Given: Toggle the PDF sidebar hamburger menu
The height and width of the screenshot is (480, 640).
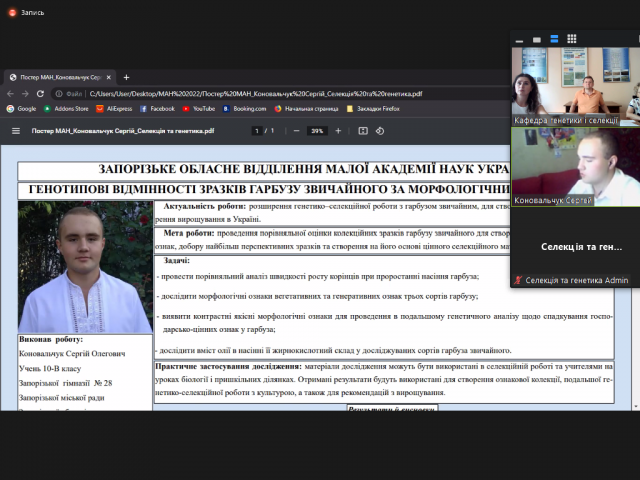Looking at the screenshot, I should [x=16, y=131].
